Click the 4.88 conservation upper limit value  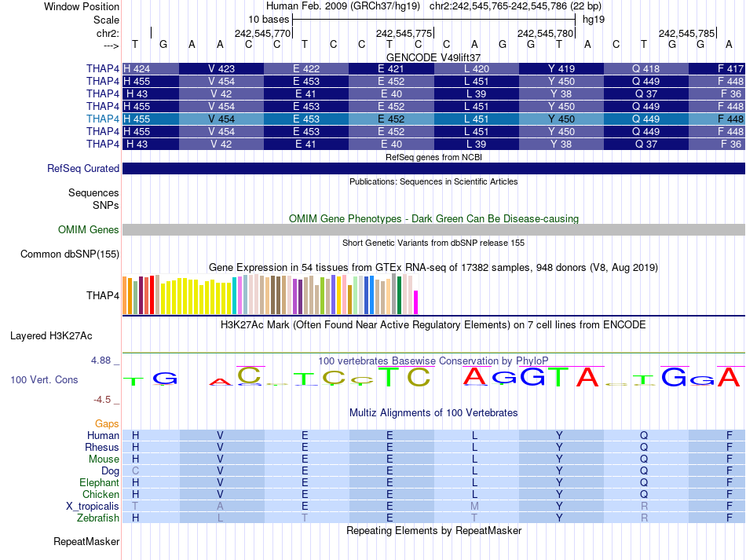click(101, 361)
